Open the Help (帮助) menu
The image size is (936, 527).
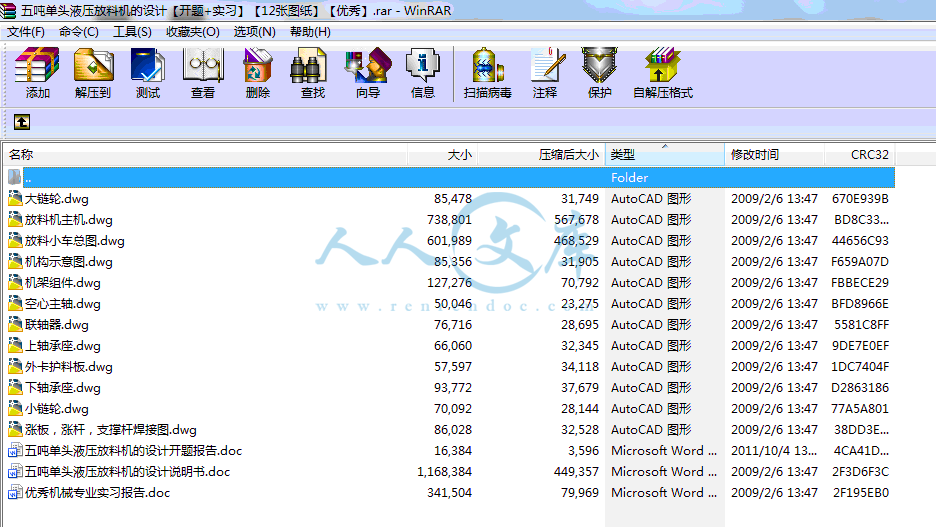(x=310, y=32)
